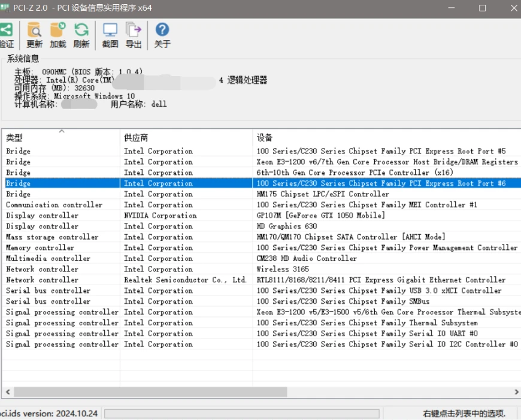Click the 截图 (screenshot) monitor icon
This screenshot has width=521, height=420.
click(x=110, y=30)
